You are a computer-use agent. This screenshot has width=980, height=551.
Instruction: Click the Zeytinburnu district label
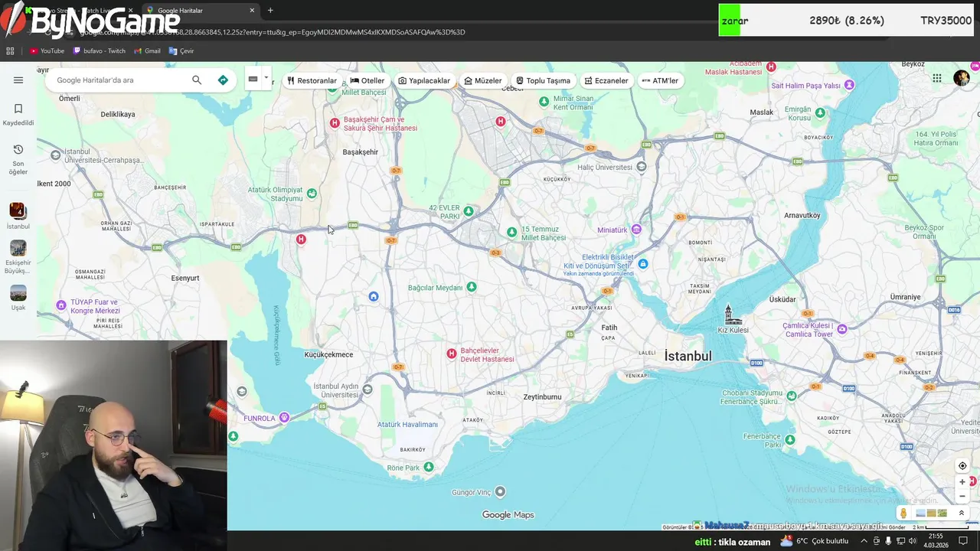tap(542, 397)
